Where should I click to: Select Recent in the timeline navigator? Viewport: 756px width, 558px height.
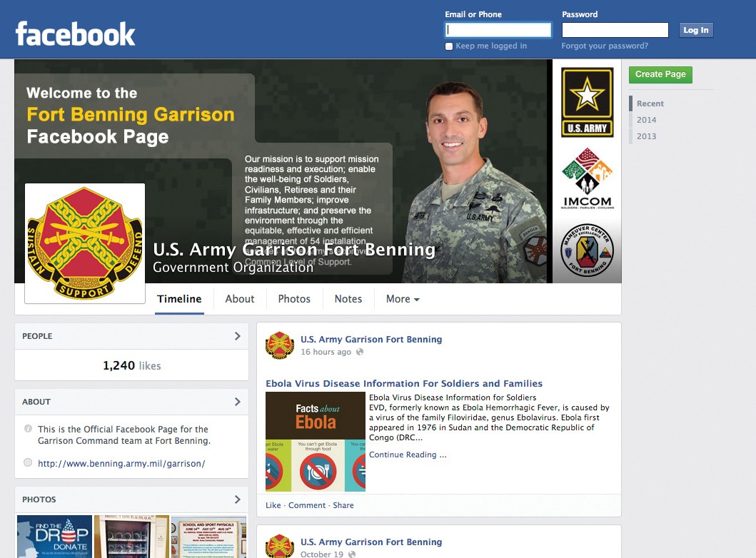coord(650,103)
